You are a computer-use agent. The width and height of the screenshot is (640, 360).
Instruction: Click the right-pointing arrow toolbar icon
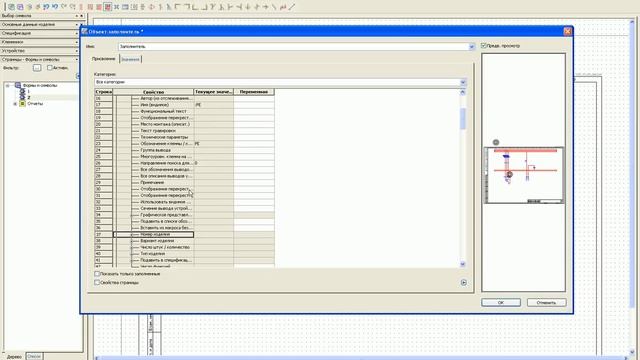pos(266,7)
